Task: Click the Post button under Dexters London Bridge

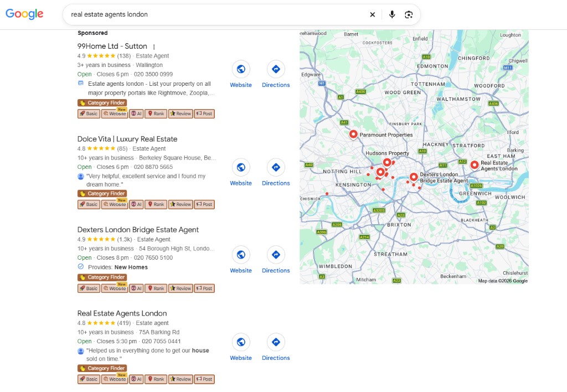Action: point(204,288)
